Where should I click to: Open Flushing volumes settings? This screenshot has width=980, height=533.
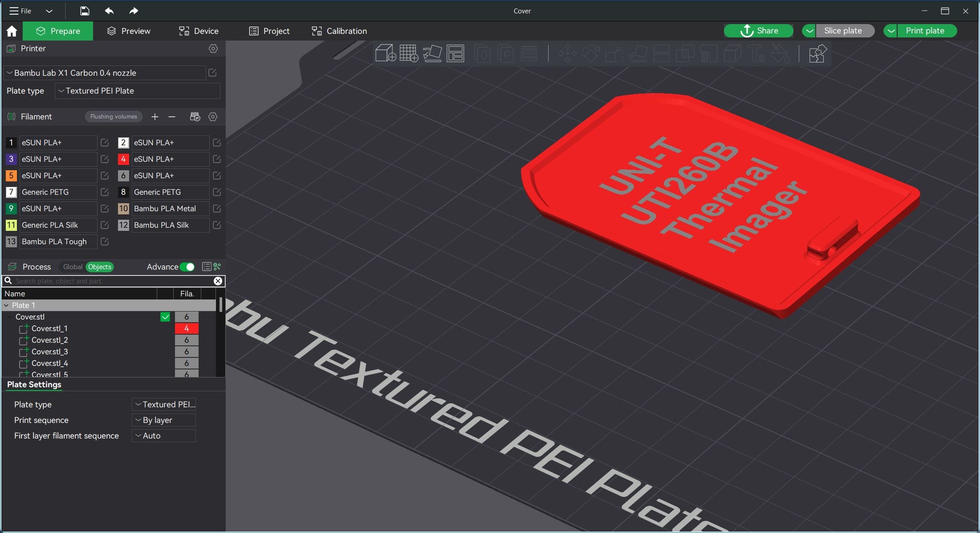point(114,117)
